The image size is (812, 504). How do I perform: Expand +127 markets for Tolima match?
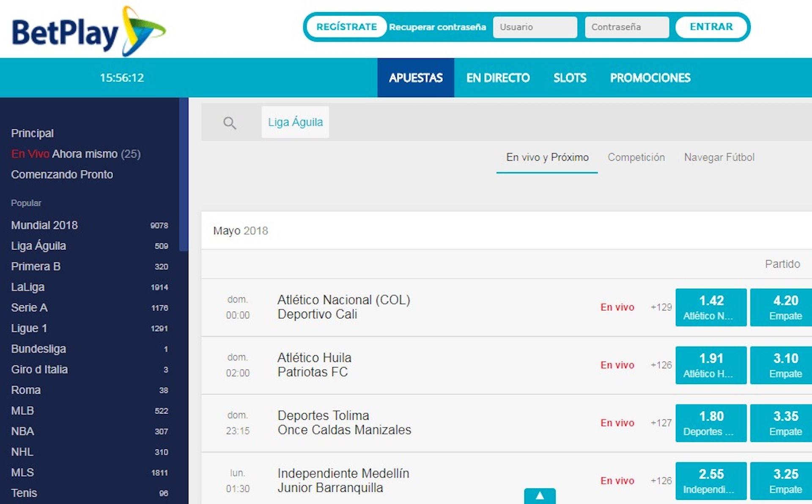[661, 423]
